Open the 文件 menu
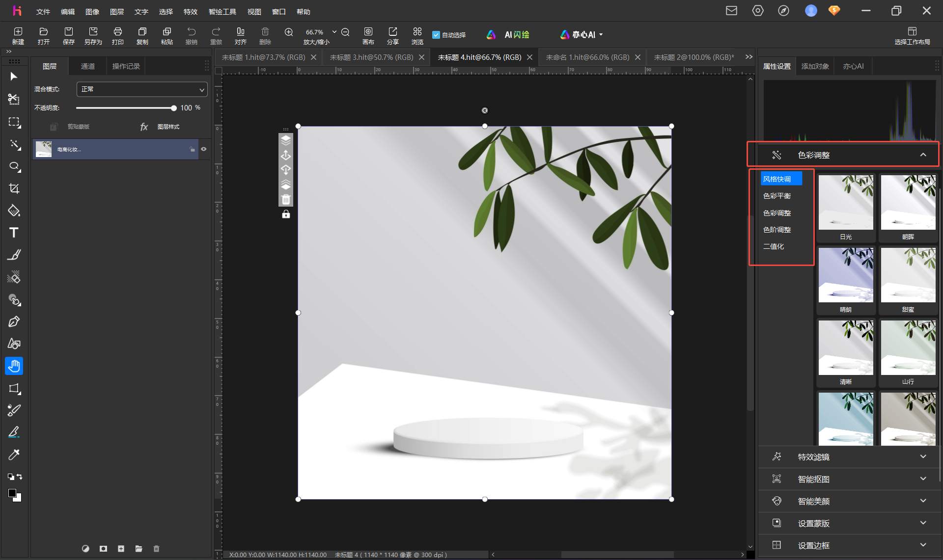Image resolution: width=943 pixels, height=560 pixels. click(x=43, y=11)
